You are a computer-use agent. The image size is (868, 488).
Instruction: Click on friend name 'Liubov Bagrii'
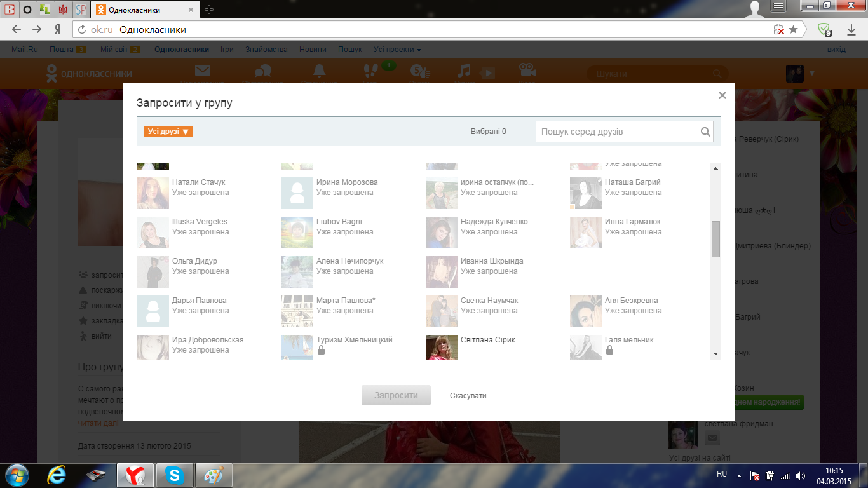tap(339, 222)
